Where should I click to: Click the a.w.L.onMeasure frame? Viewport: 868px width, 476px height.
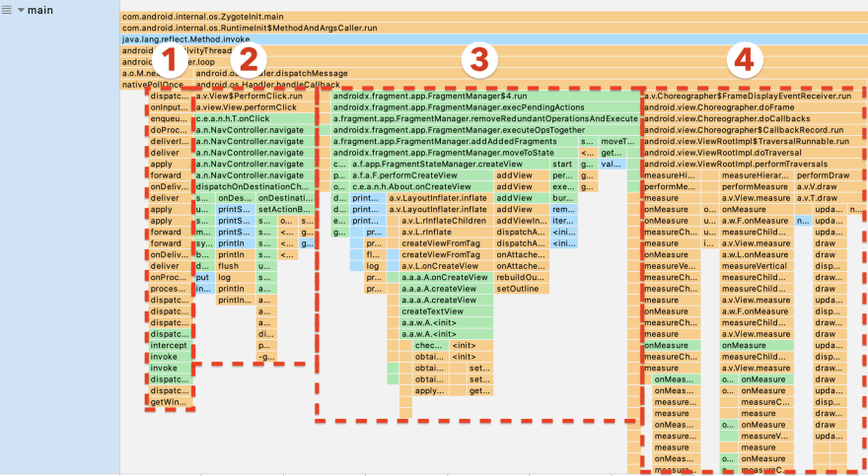(x=757, y=254)
